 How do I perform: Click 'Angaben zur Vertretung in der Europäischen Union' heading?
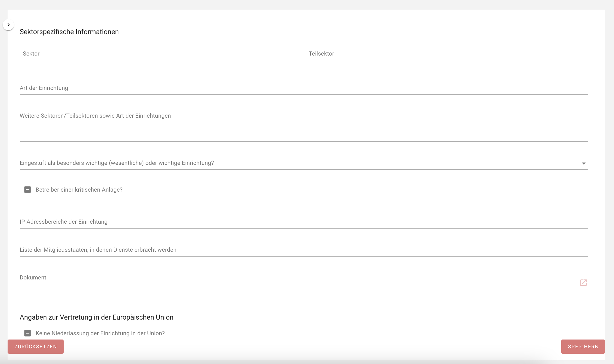coord(96,317)
